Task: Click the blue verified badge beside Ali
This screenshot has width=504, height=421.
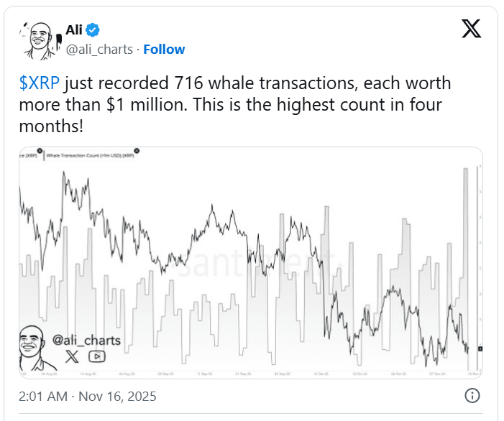Action: (x=93, y=29)
